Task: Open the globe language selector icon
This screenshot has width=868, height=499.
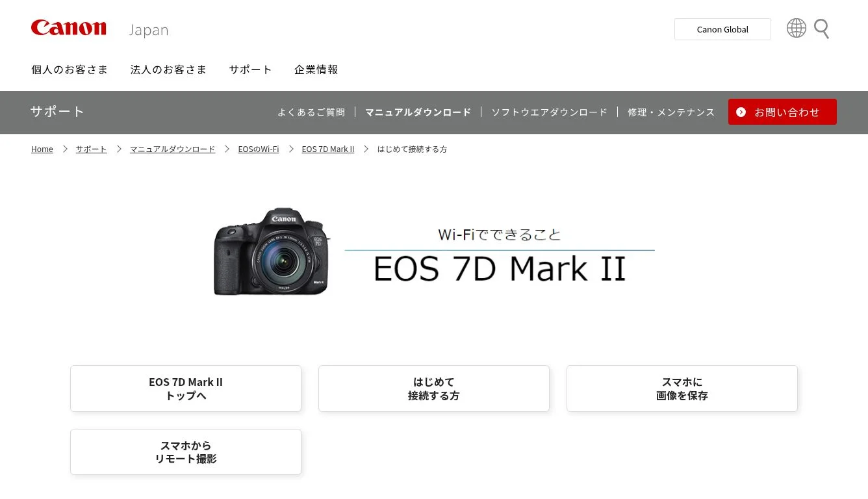Action: click(x=796, y=28)
